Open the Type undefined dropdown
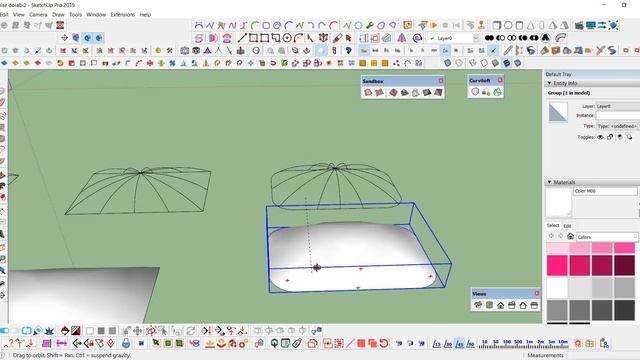Screen dimensions: 640x360 coord(618,126)
